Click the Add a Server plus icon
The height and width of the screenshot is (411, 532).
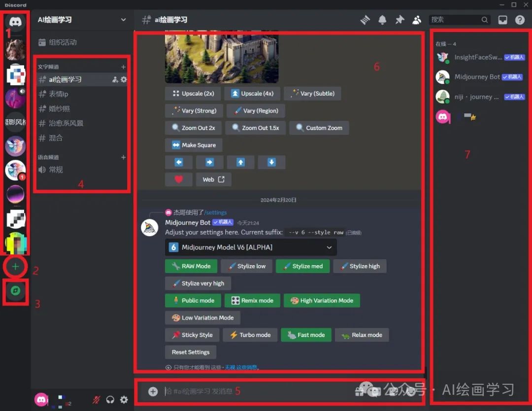[15, 267]
